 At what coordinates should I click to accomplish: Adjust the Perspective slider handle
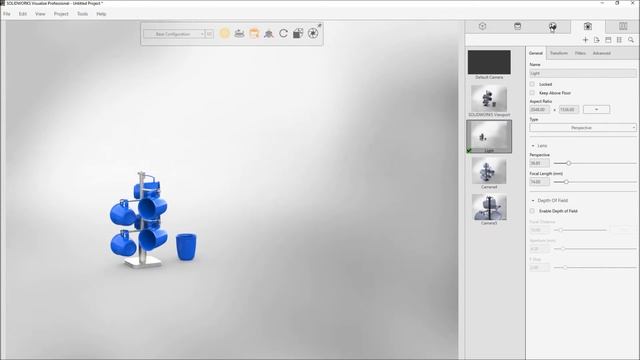tap(569, 163)
